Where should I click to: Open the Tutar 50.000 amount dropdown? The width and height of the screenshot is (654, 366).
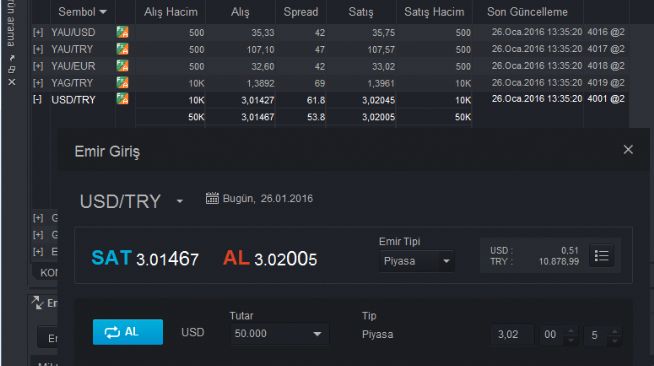pyautogui.click(x=279, y=334)
